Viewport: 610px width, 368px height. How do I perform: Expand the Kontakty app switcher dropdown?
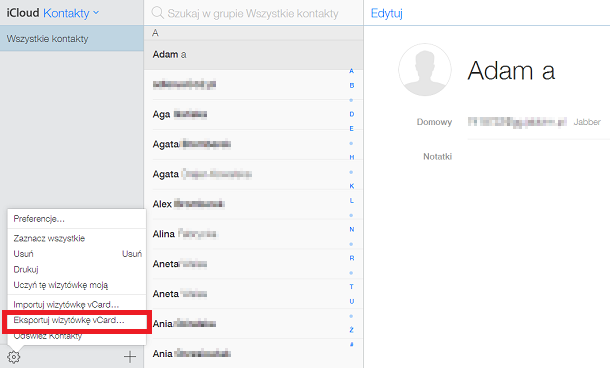click(71, 13)
